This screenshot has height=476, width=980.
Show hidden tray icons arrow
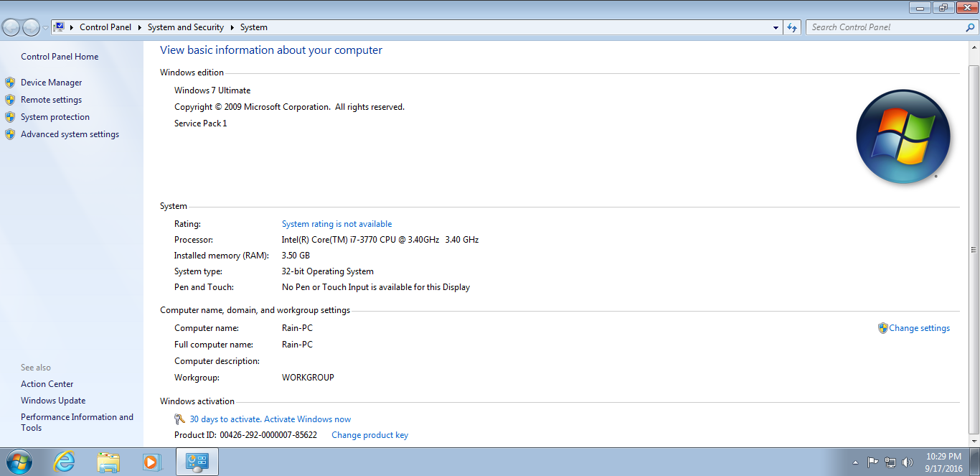(x=855, y=462)
